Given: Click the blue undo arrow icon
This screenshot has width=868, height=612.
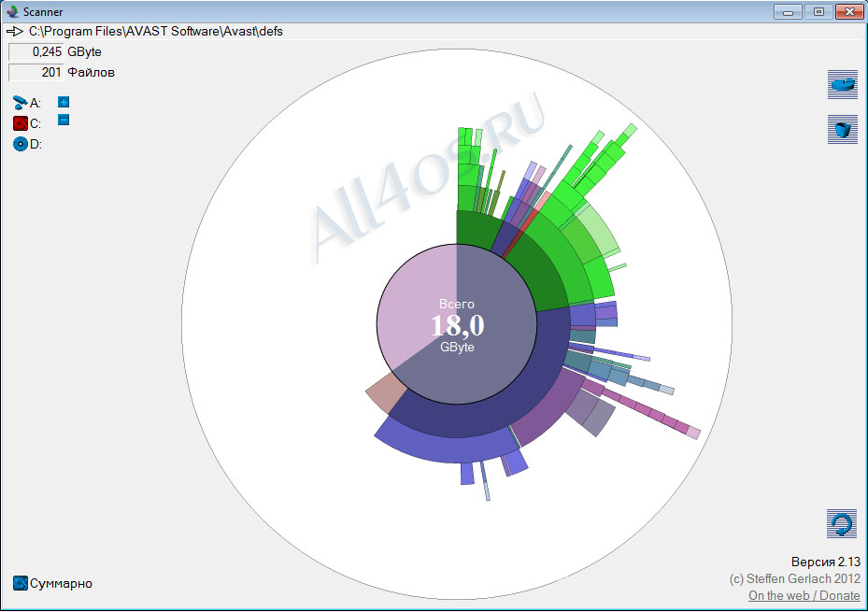Looking at the screenshot, I should pos(842,523).
